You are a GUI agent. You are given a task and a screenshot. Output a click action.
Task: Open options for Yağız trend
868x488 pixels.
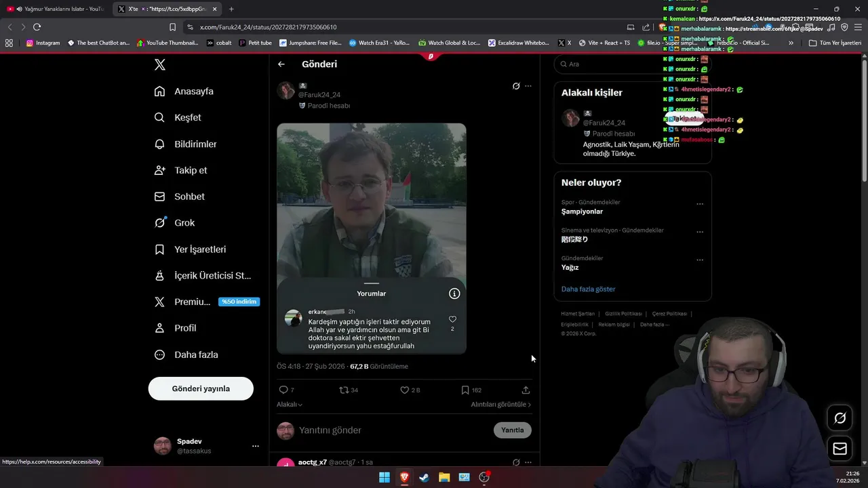(700, 260)
